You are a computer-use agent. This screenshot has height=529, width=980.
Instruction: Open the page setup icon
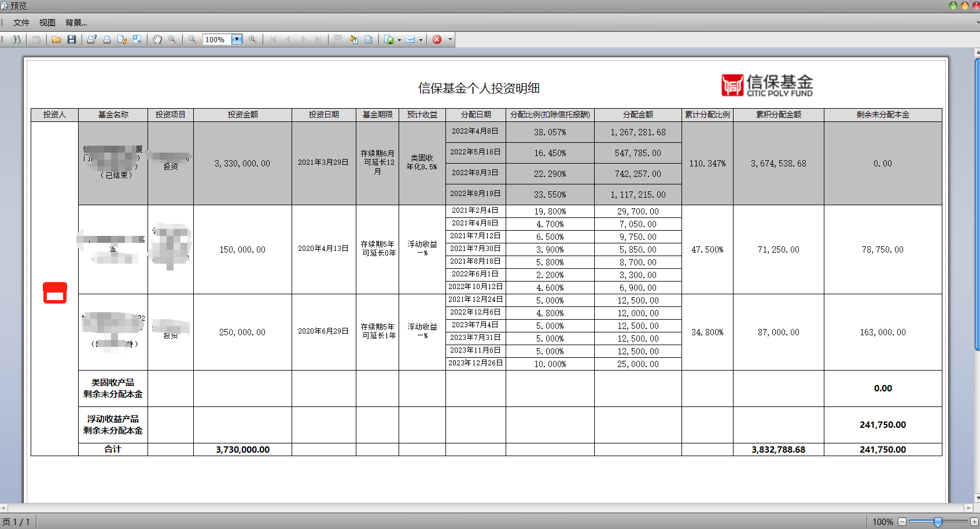pos(122,39)
